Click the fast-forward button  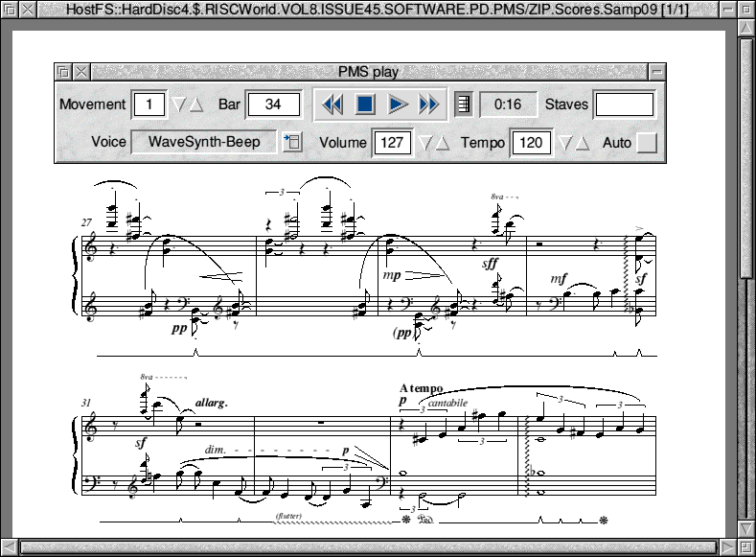429,104
